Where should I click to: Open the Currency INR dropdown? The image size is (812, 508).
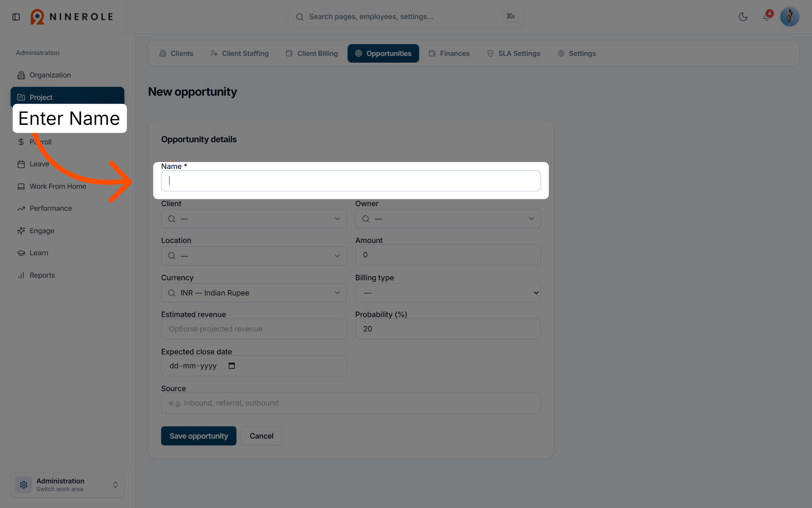[x=254, y=293]
